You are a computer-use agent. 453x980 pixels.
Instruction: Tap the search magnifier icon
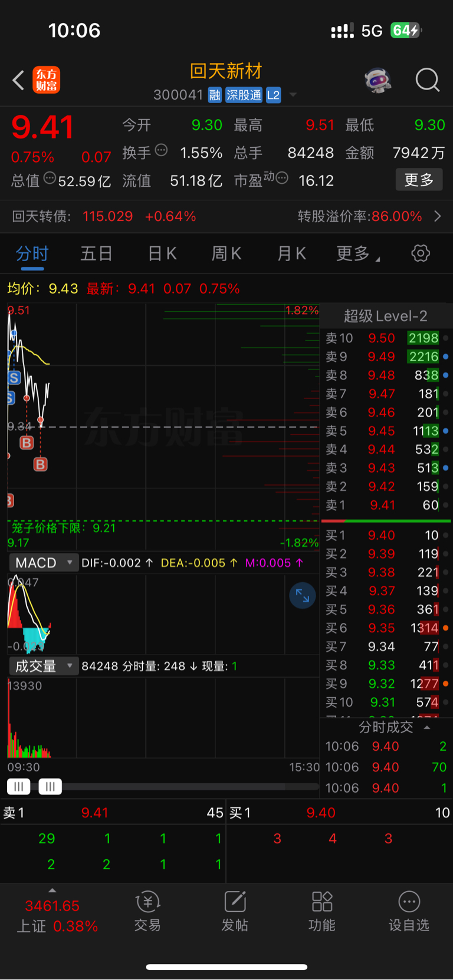tap(427, 80)
